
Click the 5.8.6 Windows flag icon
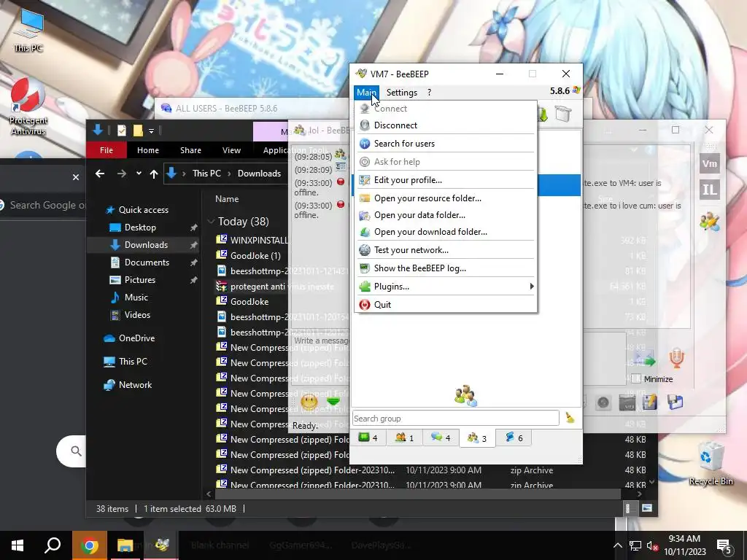(576, 90)
